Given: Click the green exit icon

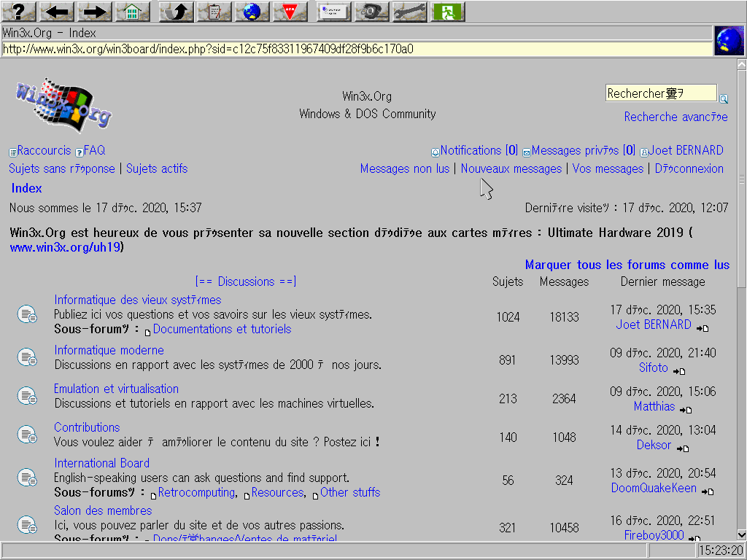Looking at the screenshot, I should coord(447,11).
